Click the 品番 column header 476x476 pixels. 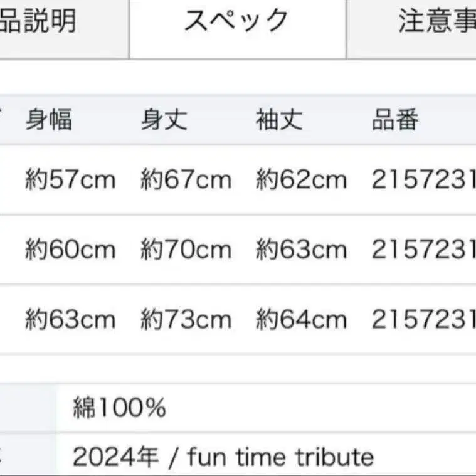[x=395, y=119]
